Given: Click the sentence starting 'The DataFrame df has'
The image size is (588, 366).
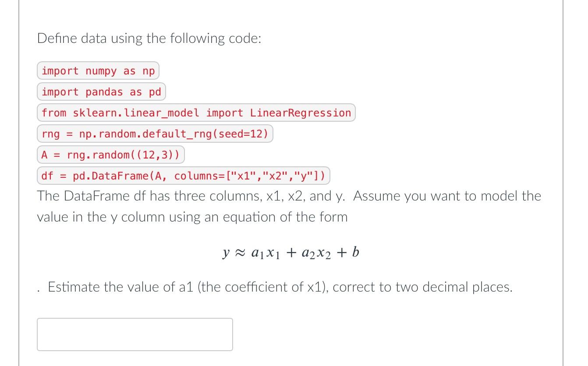Looking at the screenshot, I should pyautogui.click(x=289, y=196).
